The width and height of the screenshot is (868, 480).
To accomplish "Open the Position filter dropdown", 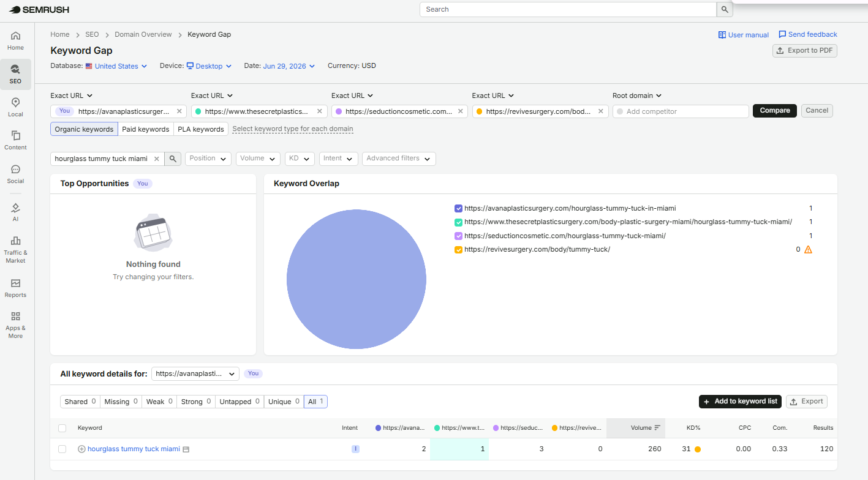I will click(x=208, y=159).
